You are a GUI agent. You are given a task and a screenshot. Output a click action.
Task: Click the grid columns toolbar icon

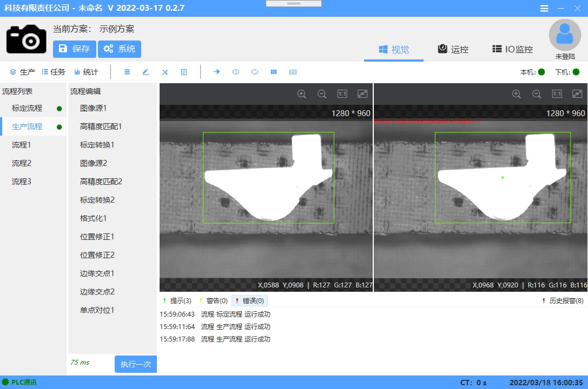[x=274, y=72]
